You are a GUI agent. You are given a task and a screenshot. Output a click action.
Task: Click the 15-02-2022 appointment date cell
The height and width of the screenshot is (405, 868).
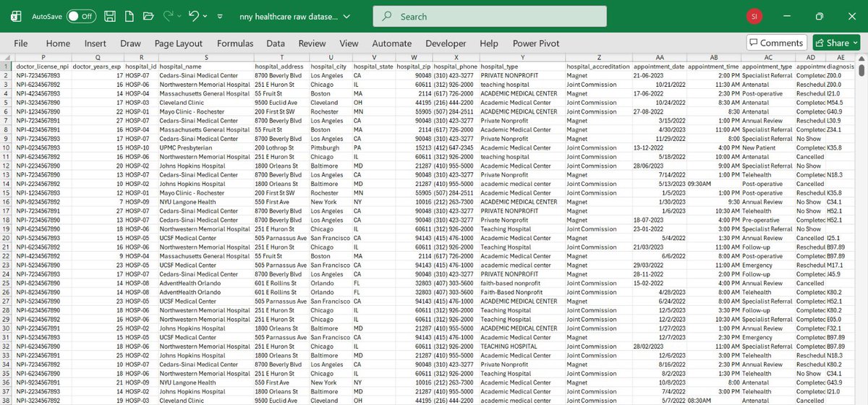pyautogui.click(x=659, y=283)
